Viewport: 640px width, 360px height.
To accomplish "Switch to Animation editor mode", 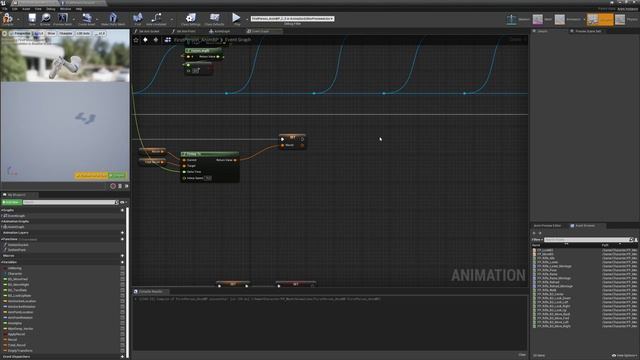I will coord(569,19).
